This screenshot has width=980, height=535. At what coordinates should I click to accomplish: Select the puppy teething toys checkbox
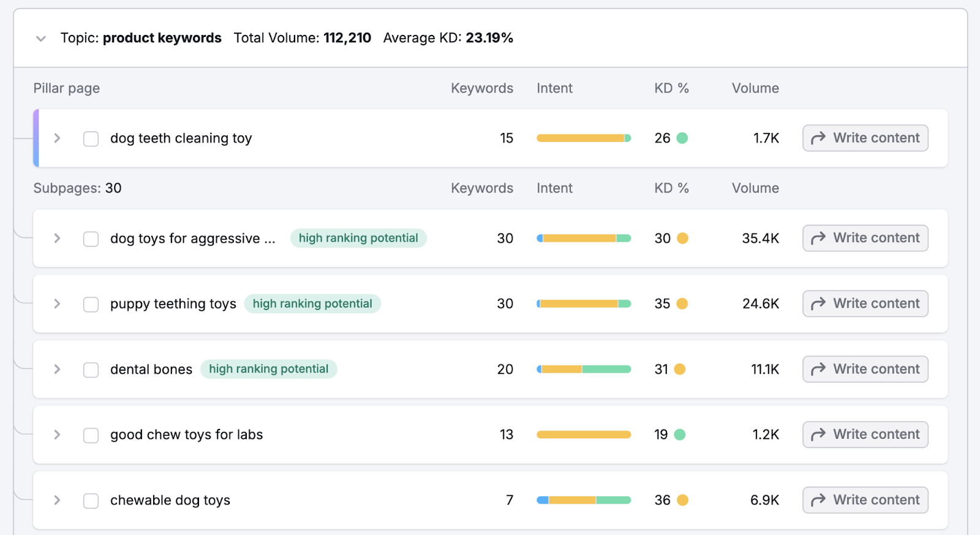(91, 305)
